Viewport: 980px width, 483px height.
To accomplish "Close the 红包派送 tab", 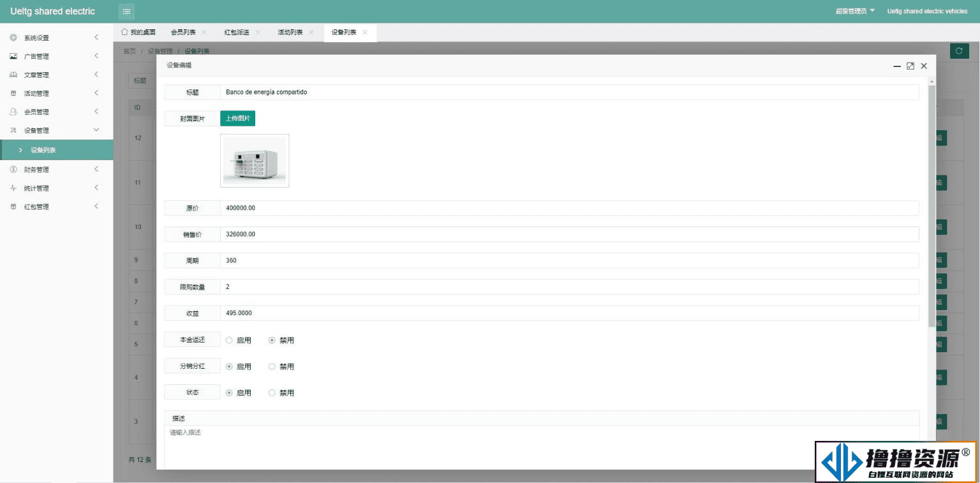I will [258, 32].
